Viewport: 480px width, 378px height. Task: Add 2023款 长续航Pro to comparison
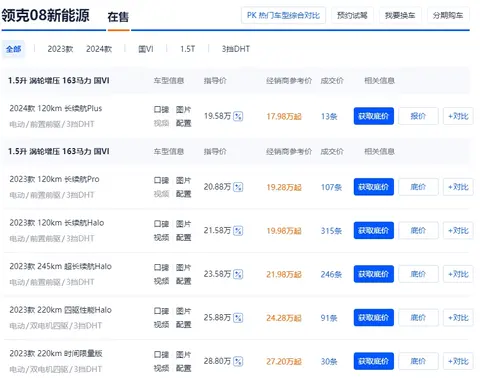tap(458, 187)
